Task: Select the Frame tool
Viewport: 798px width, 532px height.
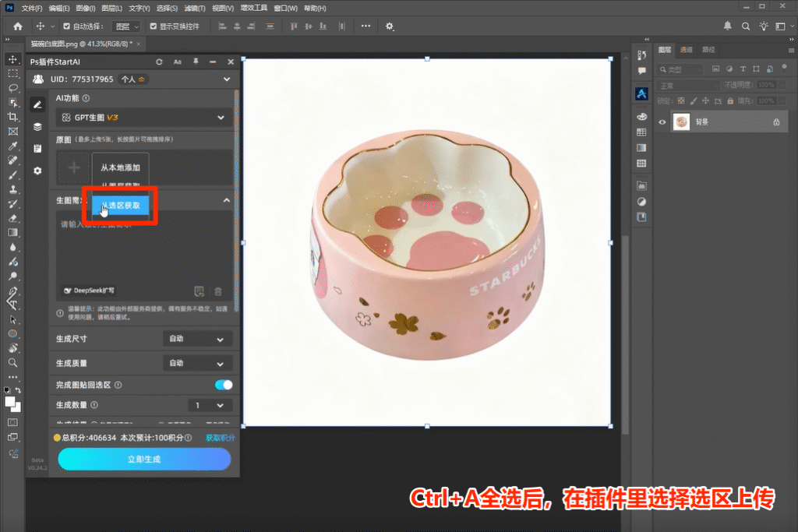Action: tap(12, 131)
